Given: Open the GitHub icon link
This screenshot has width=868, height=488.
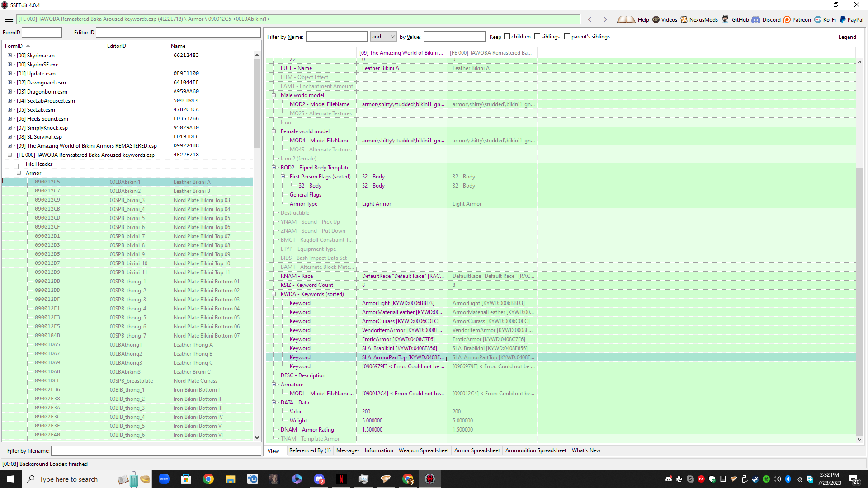Looking at the screenshot, I should click(x=726, y=19).
